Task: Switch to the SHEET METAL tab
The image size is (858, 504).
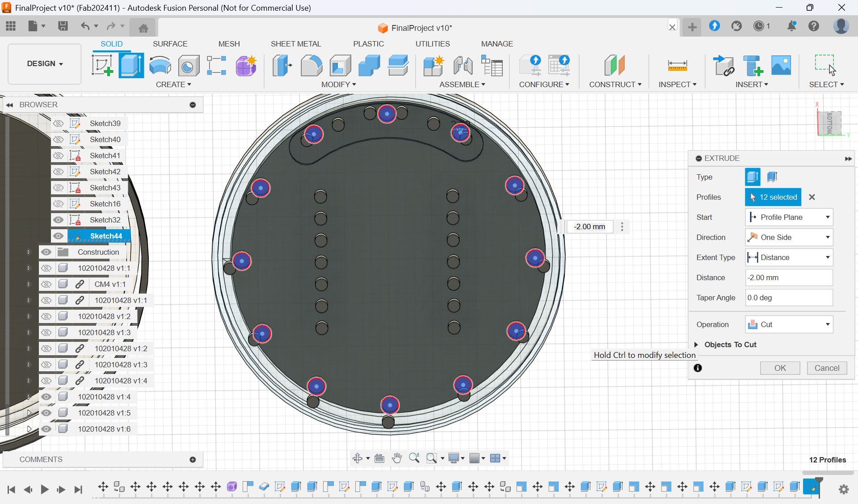Action: point(295,44)
